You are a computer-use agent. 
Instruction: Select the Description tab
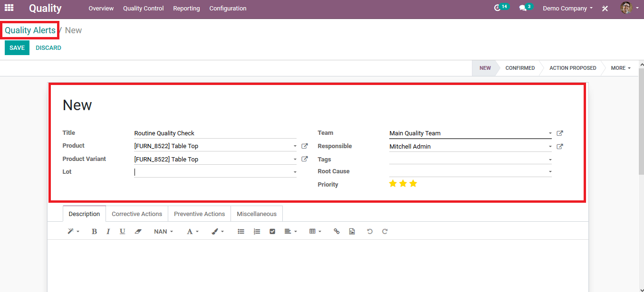pos(84,214)
